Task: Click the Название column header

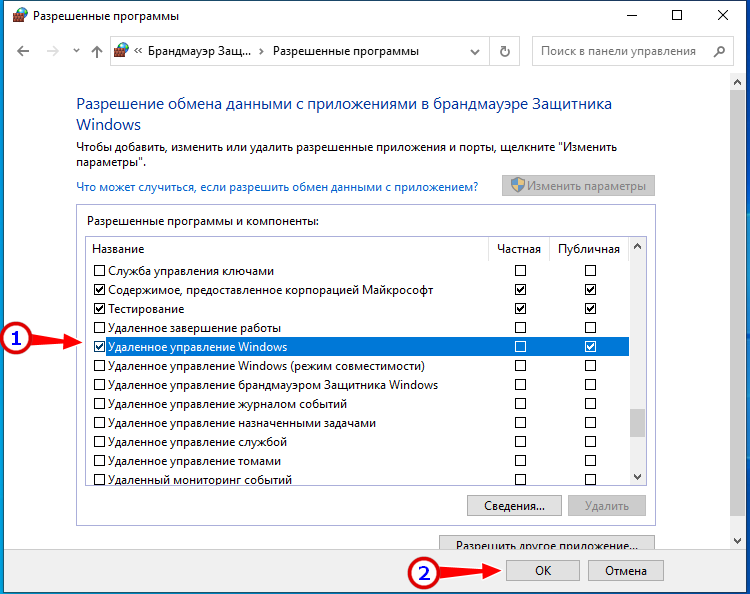Action: [118, 249]
